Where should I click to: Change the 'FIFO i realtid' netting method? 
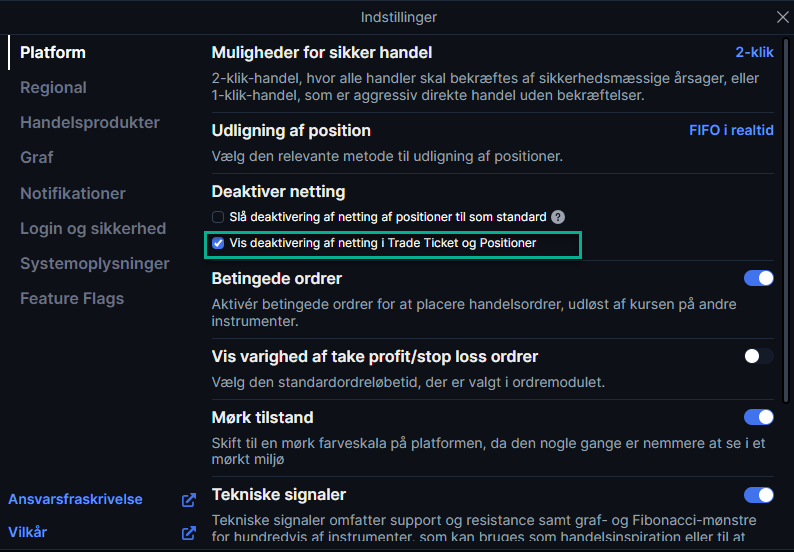point(731,130)
